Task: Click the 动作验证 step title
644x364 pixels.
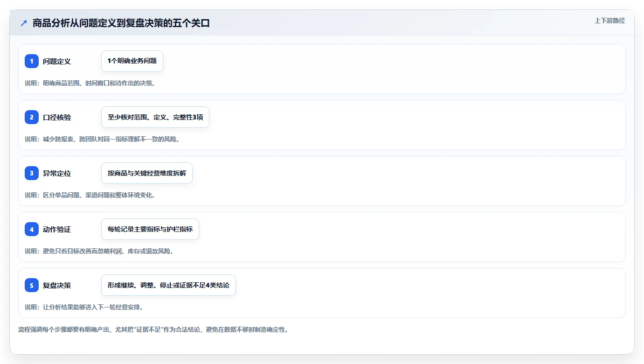Action: pyautogui.click(x=57, y=229)
